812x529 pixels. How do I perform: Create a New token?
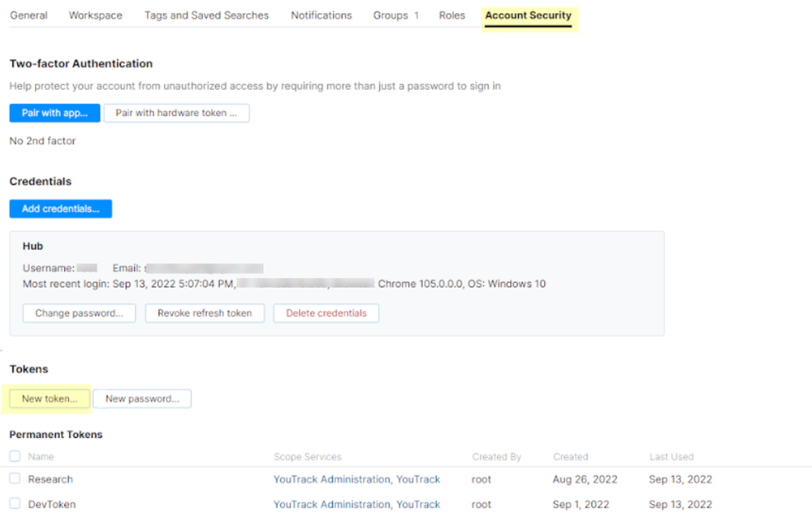(x=50, y=399)
